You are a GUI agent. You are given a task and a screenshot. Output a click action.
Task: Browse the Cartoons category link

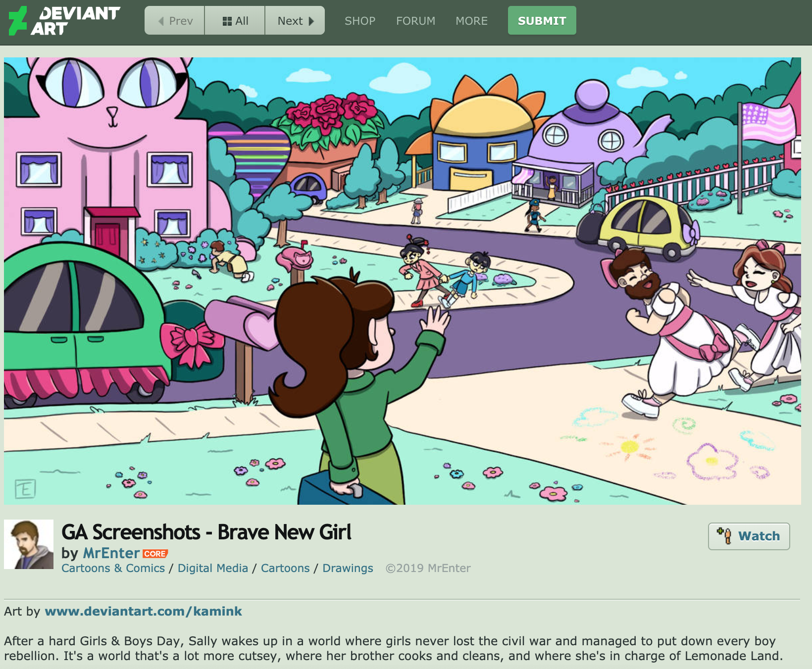(285, 568)
